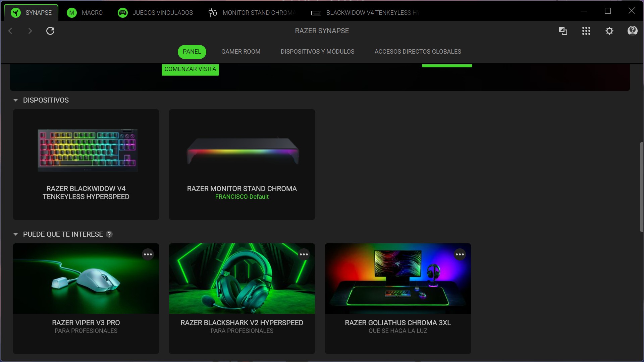This screenshot has height=362, width=644.
Task: Click the gamepad icon for Juegos Vinculados
Action: coord(123,13)
